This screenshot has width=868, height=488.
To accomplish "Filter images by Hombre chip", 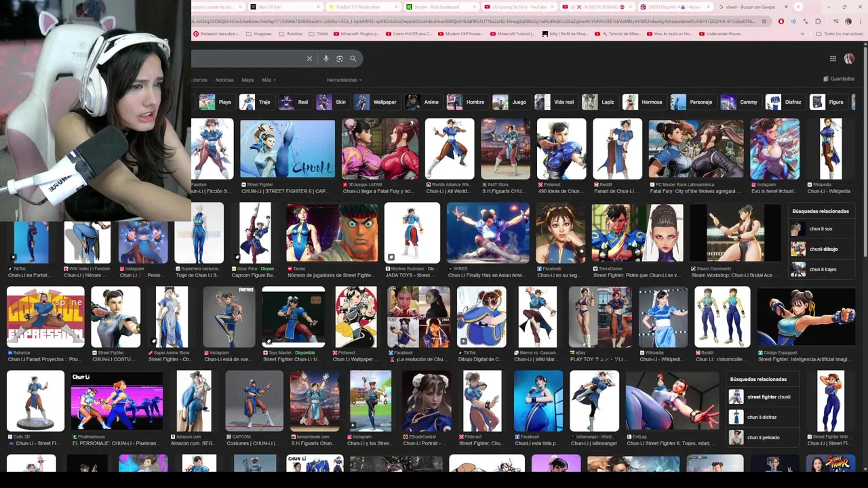I will [467, 102].
